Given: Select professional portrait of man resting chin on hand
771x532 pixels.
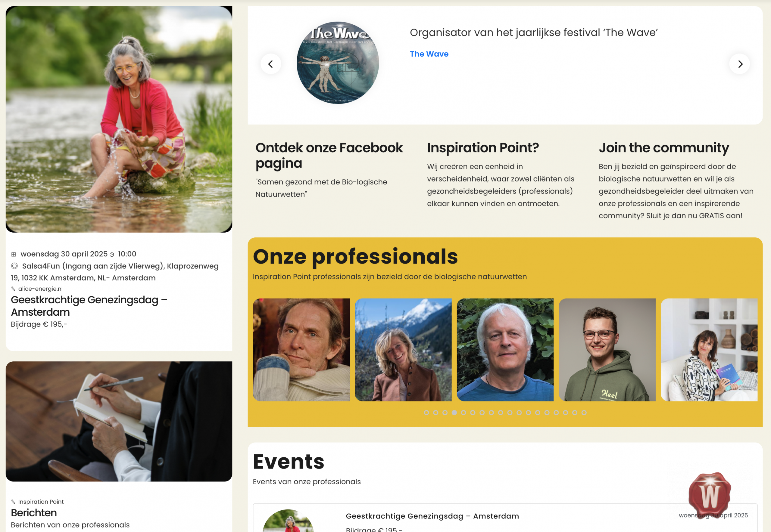Looking at the screenshot, I should click(301, 350).
